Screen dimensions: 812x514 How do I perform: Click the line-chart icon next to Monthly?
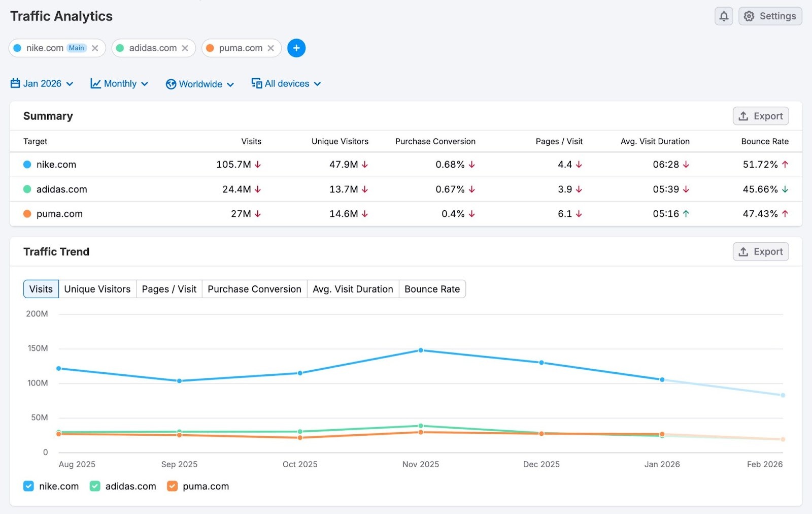[x=95, y=83]
